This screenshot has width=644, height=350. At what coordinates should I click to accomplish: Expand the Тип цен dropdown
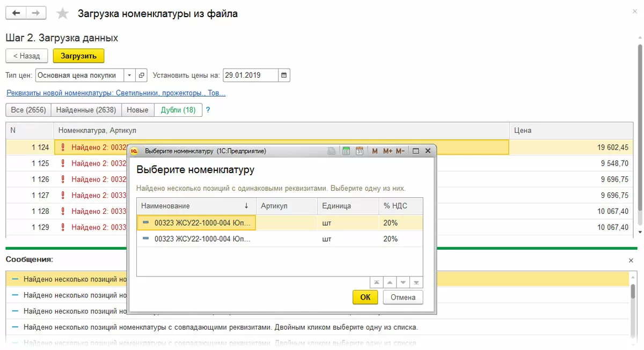[130, 76]
